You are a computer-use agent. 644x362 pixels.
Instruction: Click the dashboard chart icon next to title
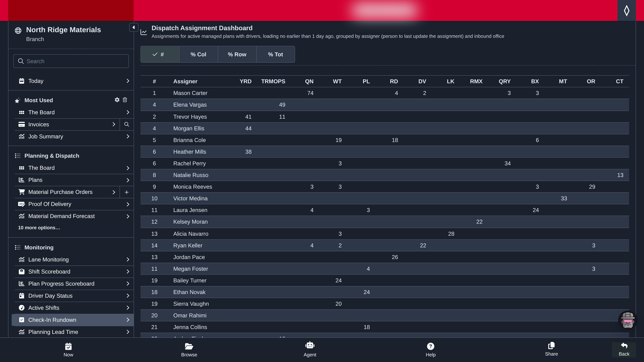144,32
